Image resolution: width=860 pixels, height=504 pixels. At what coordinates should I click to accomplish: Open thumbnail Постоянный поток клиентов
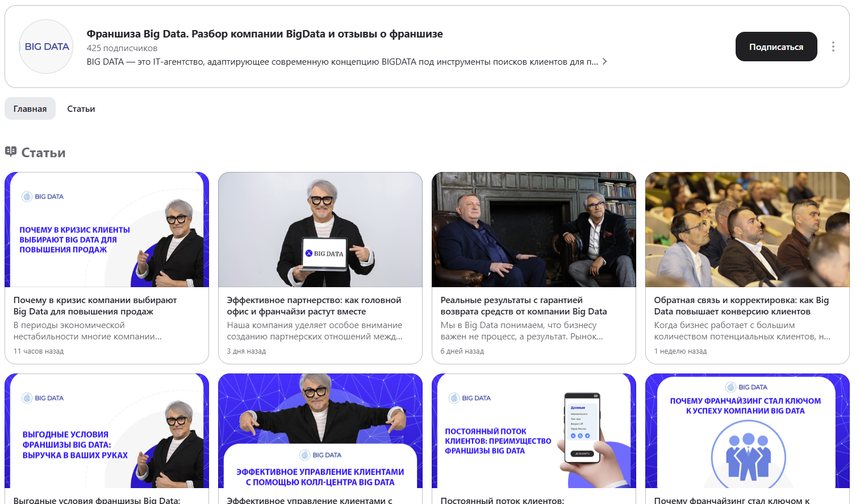pos(534,431)
